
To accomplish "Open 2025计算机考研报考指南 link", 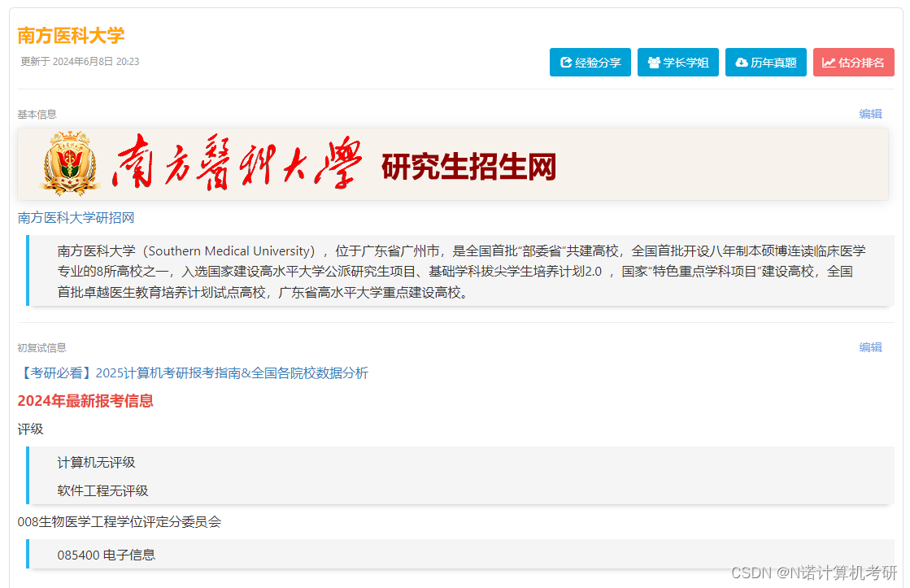I will coord(193,372).
